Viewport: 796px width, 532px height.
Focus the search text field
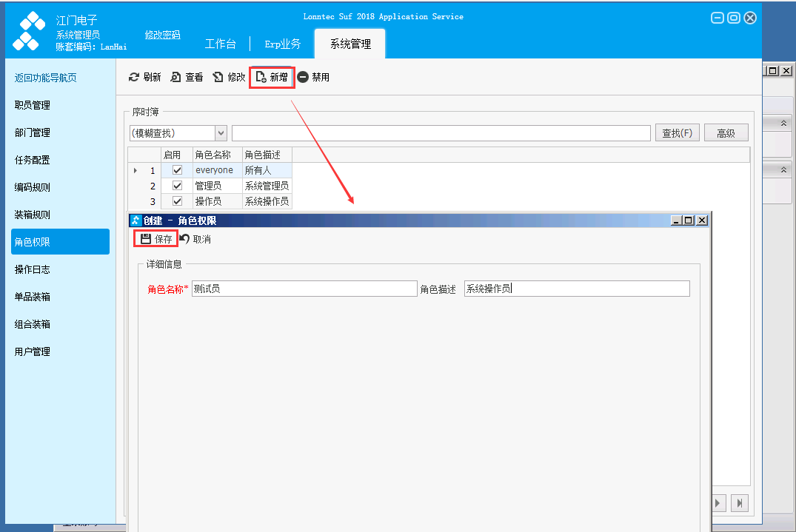pos(441,133)
